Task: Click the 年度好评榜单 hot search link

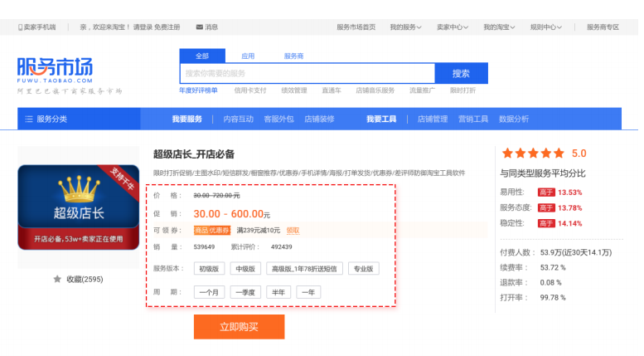Action: point(198,90)
